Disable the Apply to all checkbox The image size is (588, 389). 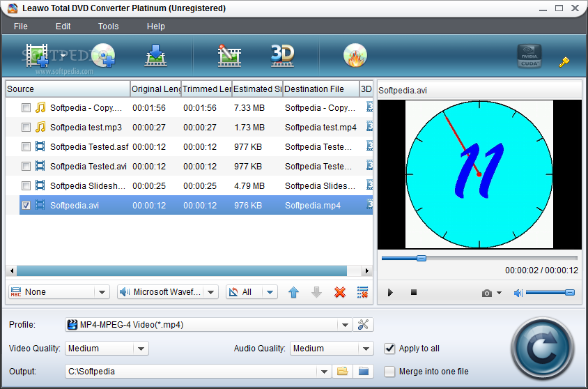coord(389,349)
